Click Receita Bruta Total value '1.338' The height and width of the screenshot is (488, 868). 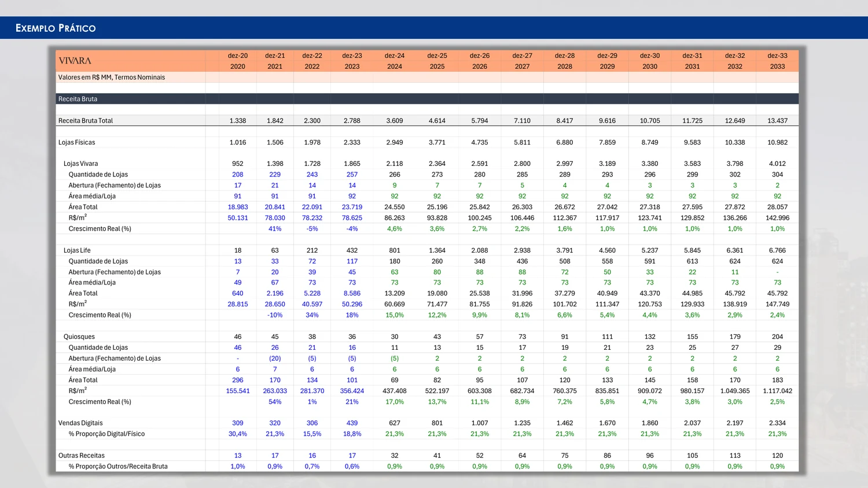pyautogui.click(x=238, y=121)
